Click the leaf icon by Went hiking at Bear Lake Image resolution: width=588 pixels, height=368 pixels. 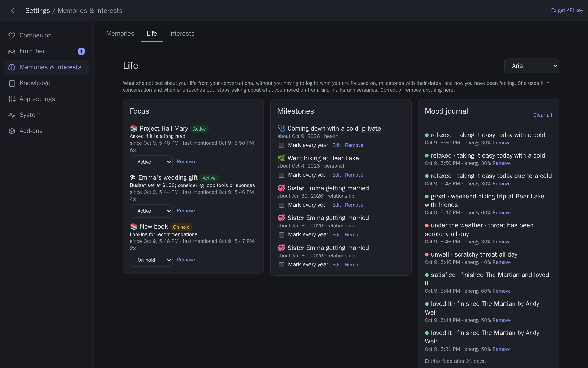[281, 158]
